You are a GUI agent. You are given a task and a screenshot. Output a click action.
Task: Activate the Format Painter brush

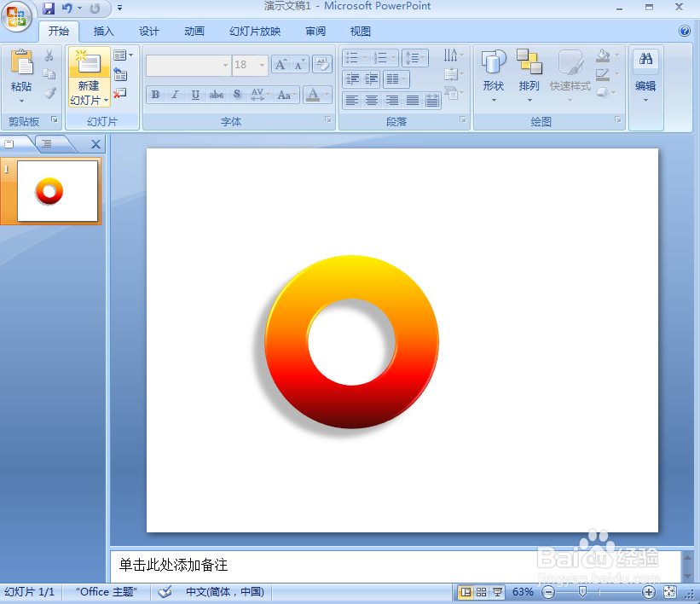click(x=49, y=93)
